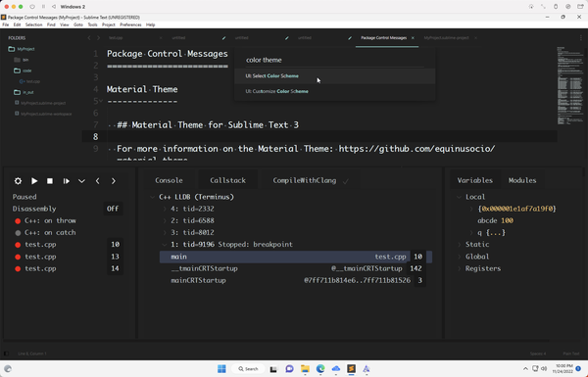Open the tab overflow menu dots

coord(581,38)
